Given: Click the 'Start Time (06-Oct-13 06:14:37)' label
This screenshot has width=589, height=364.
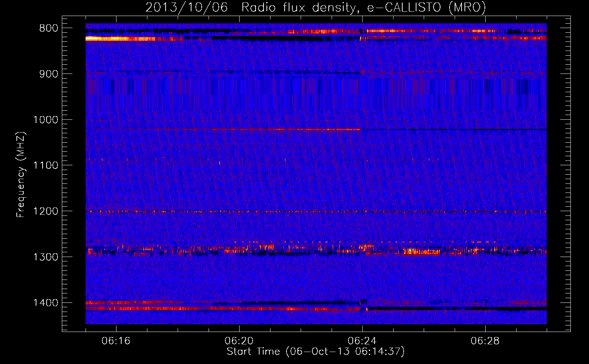Looking at the screenshot, I should tap(316, 352).
